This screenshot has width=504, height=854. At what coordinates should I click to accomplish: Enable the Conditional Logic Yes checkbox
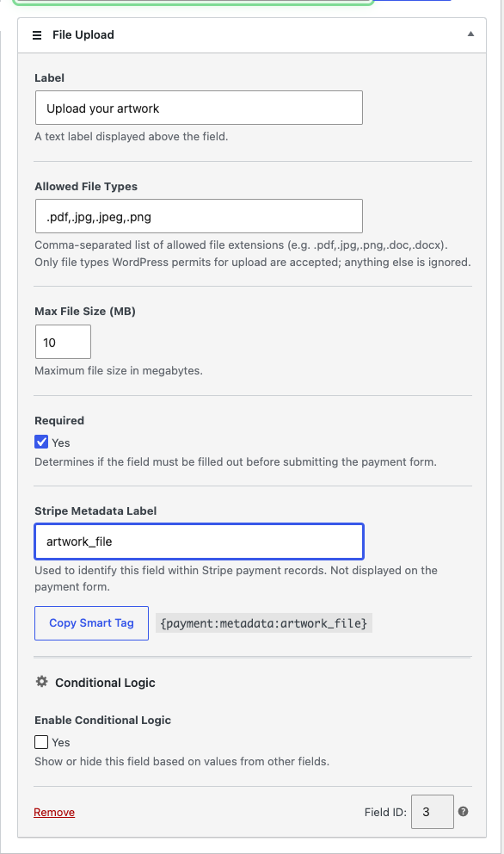[x=41, y=742]
